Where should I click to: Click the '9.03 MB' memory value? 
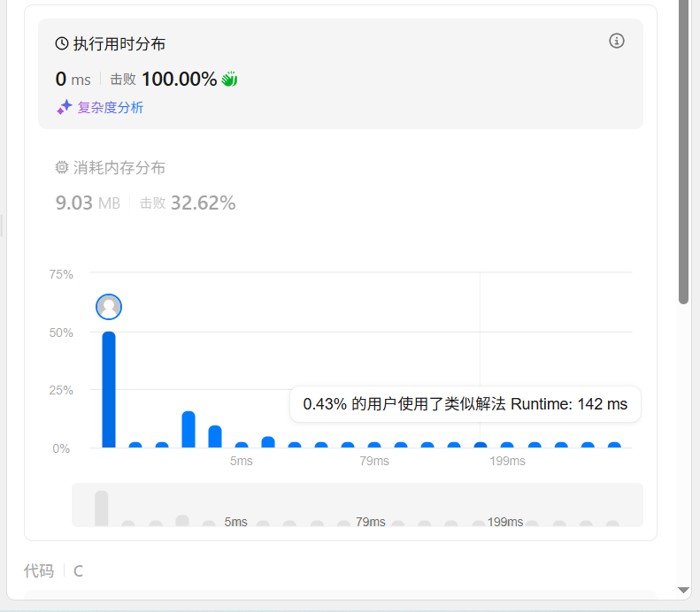click(x=88, y=203)
